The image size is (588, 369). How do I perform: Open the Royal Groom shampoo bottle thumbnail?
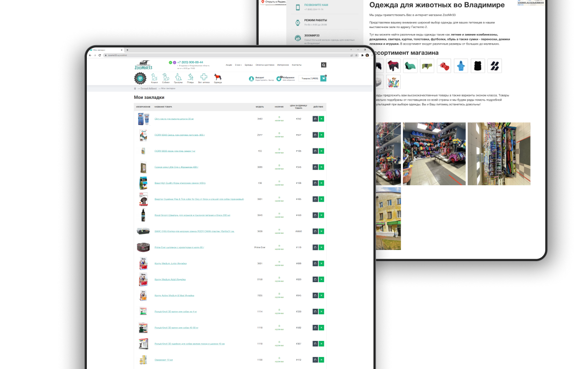pos(143,215)
